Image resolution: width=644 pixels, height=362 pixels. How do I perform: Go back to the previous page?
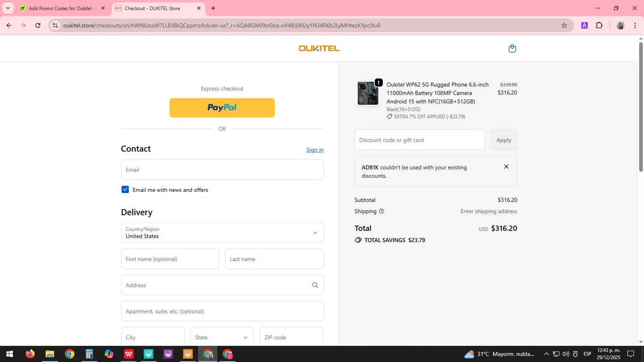[x=9, y=25]
